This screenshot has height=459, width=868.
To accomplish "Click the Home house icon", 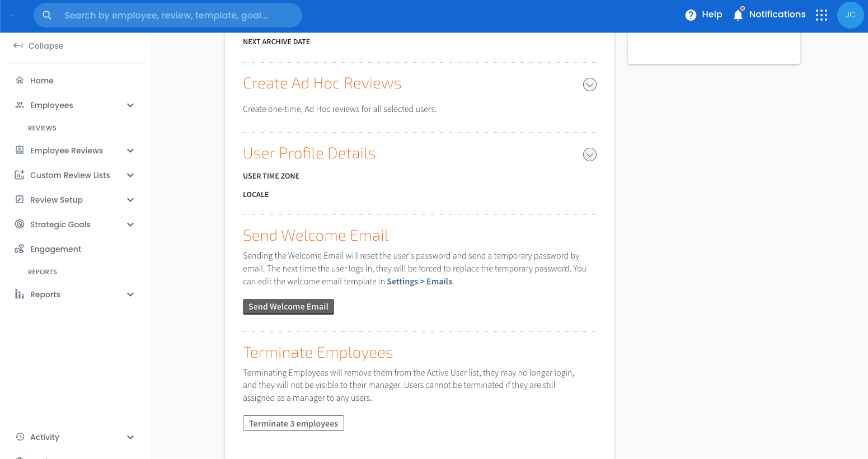I will [x=20, y=80].
